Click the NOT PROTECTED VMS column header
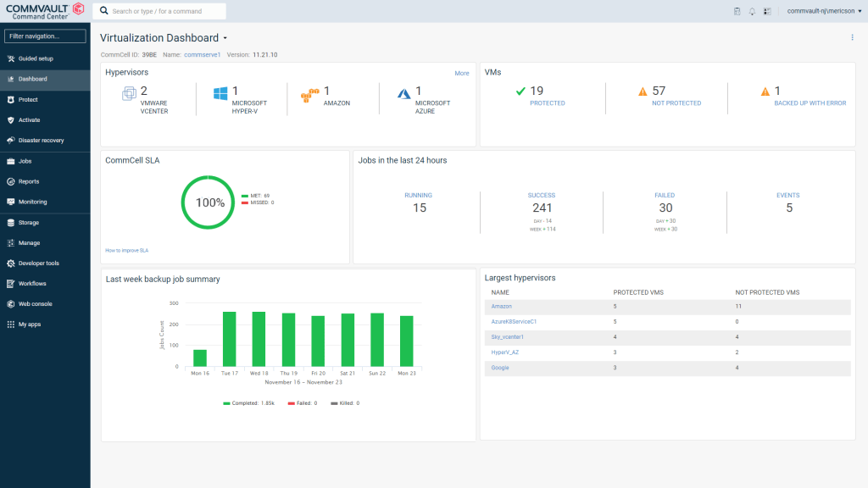868x488 pixels. (x=767, y=292)
